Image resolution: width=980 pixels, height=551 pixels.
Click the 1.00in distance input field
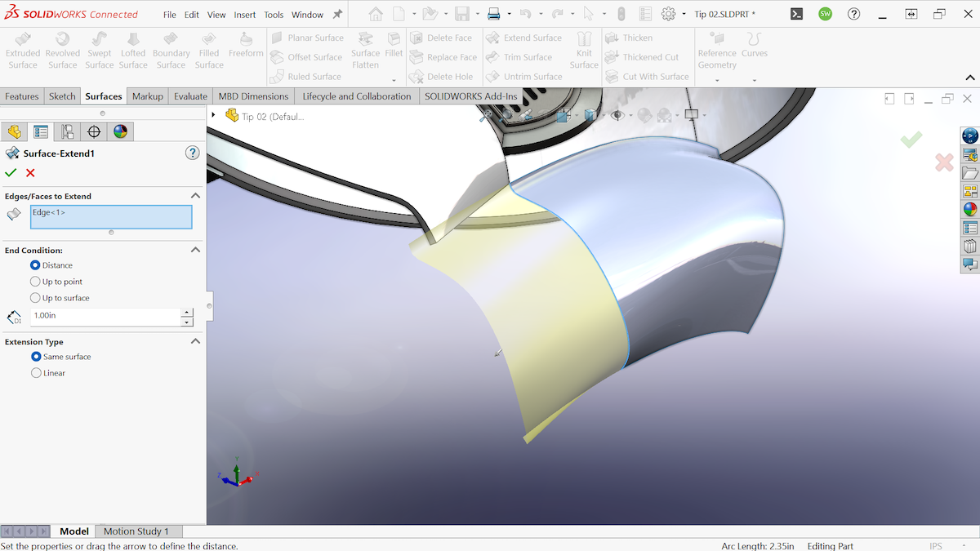point(106,317)
